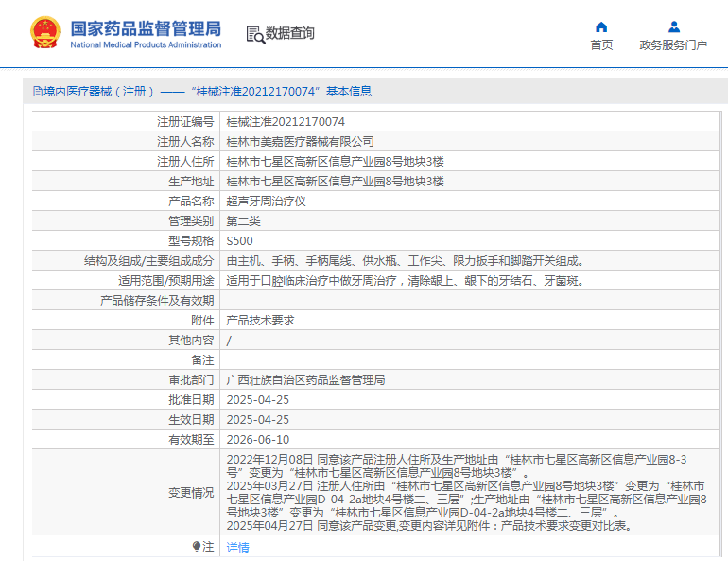Click the national emblem logo icon
The image size is (728, 561).
[x=44, y=33]
